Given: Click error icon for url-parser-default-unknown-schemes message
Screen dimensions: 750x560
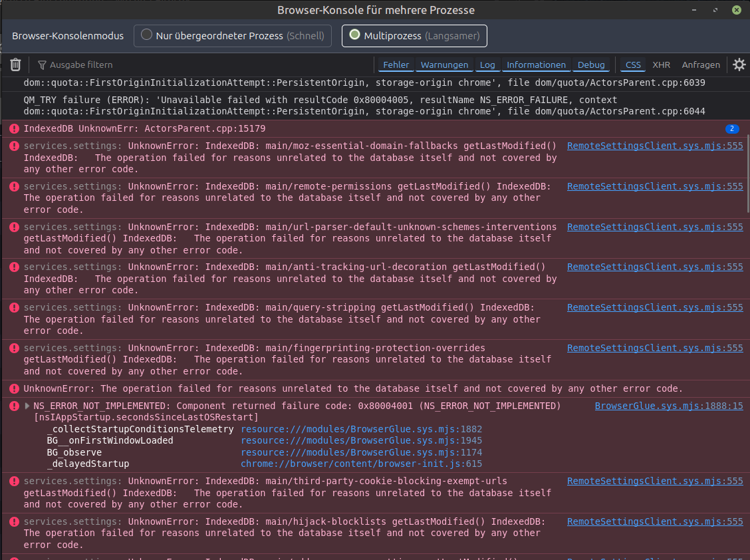Looking at the screenshot, I should (x=15, y=227).
